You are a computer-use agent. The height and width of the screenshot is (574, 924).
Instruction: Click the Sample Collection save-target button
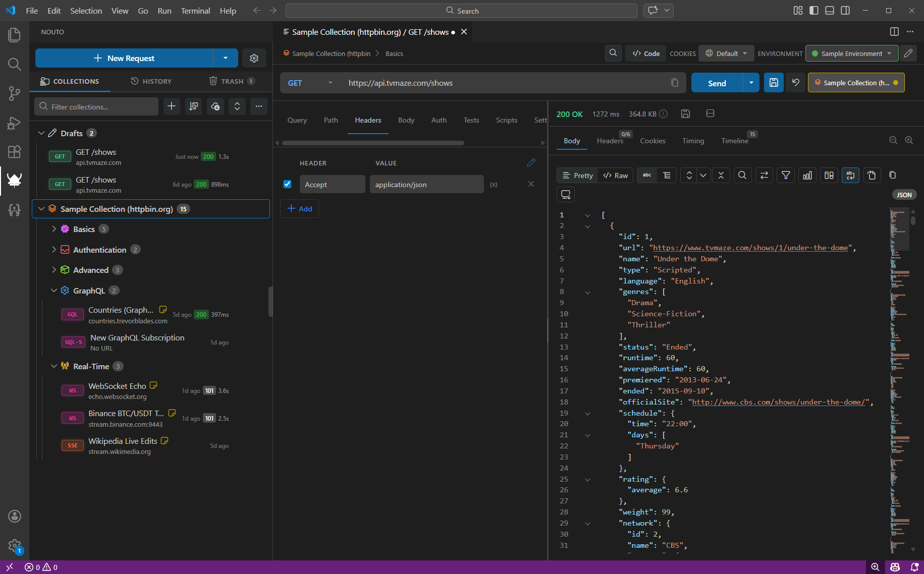tap(856, 83)
